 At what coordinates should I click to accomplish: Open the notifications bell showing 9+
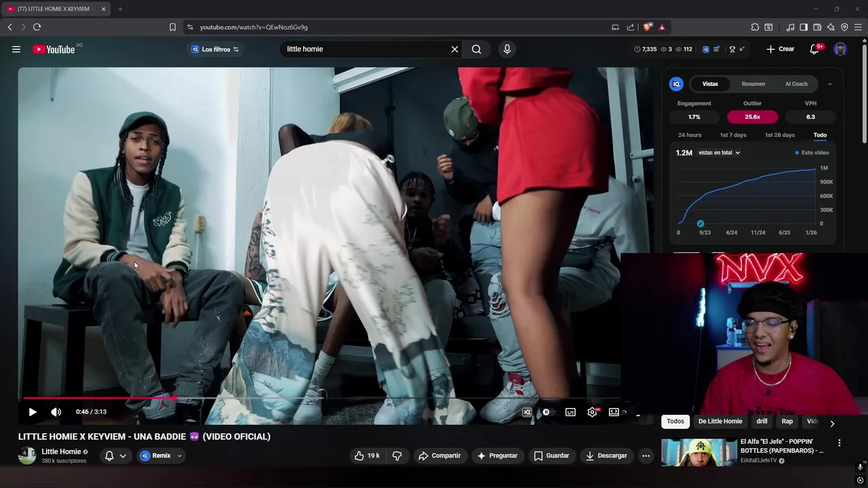click(816, 49)
